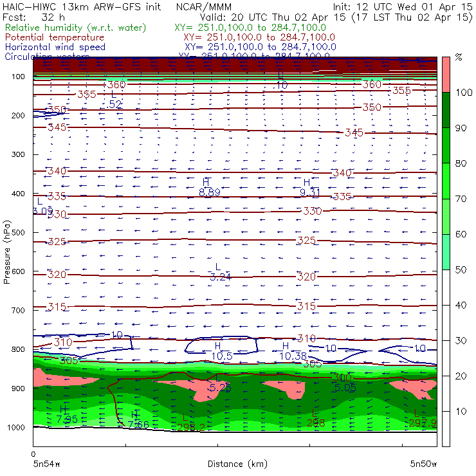476x476 pixels.
Task: Pick the 50–60% mint colorbar segment
Action: [x=446, y=252]
